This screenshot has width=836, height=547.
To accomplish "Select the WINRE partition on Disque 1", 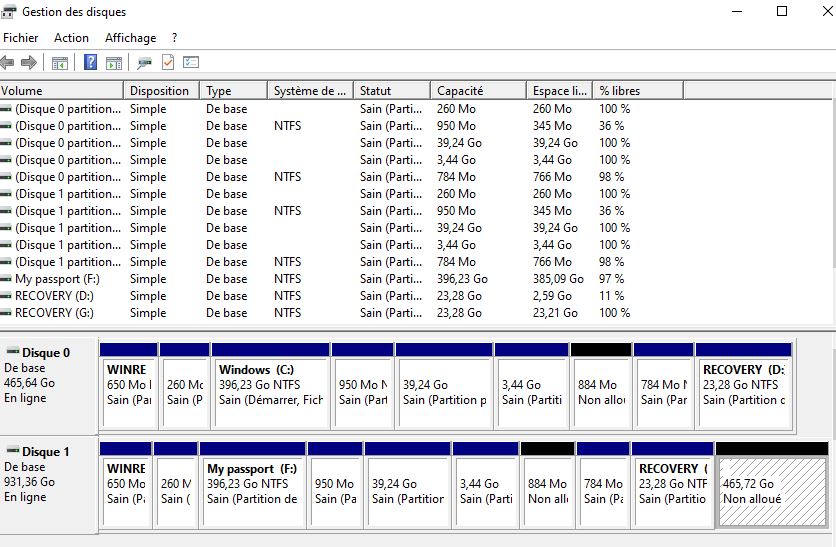I will click(125, 485).
